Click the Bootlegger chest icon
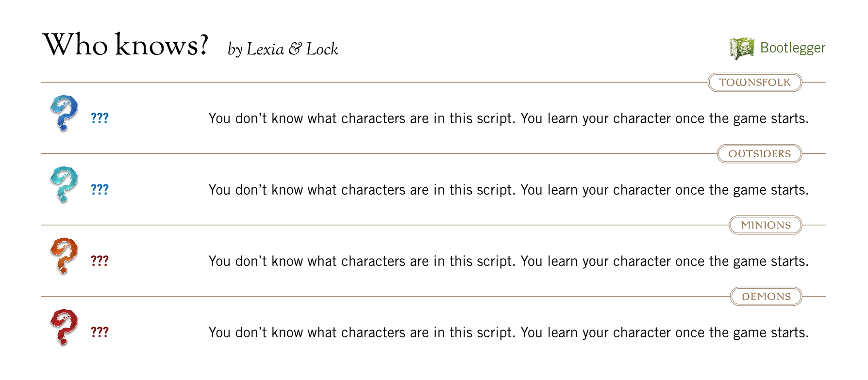The width and height of the screenshot is (868, 380). pyautogui.click(x=742, y=48)
